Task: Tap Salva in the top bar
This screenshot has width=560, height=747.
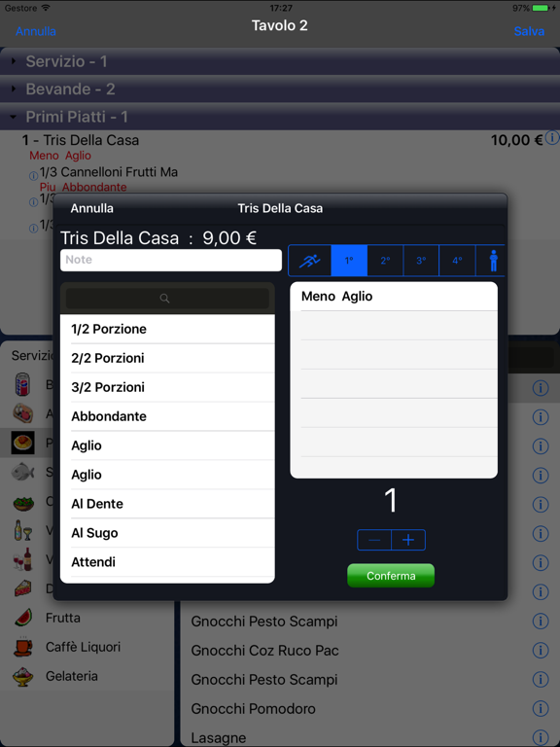Action: coord(529,31)
